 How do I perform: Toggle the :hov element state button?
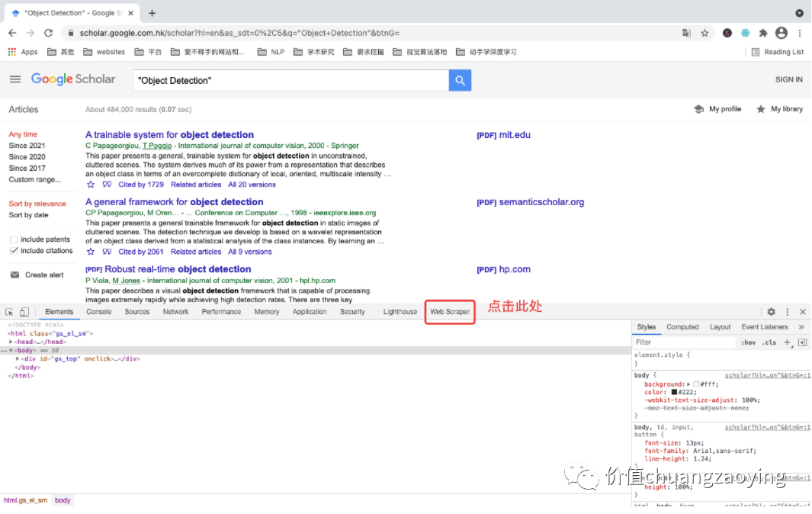click(748, 342)
